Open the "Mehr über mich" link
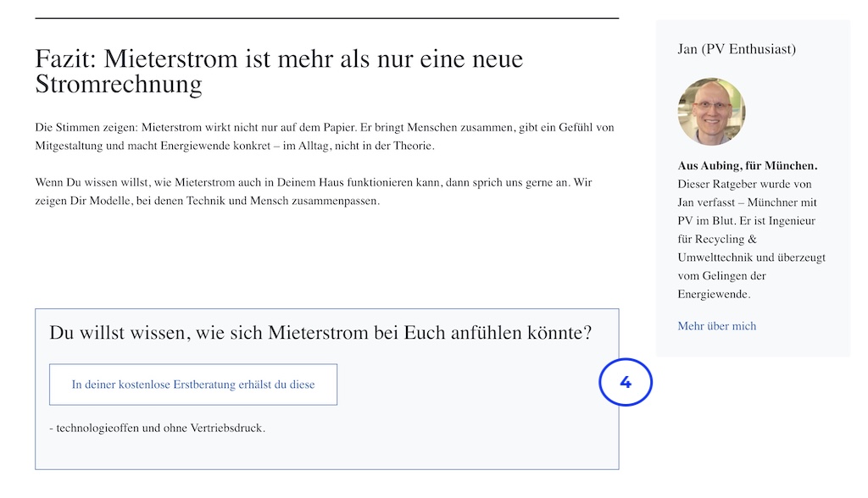Image resolution: width=868 pixels, height=498 pixels. click(716, 326)
